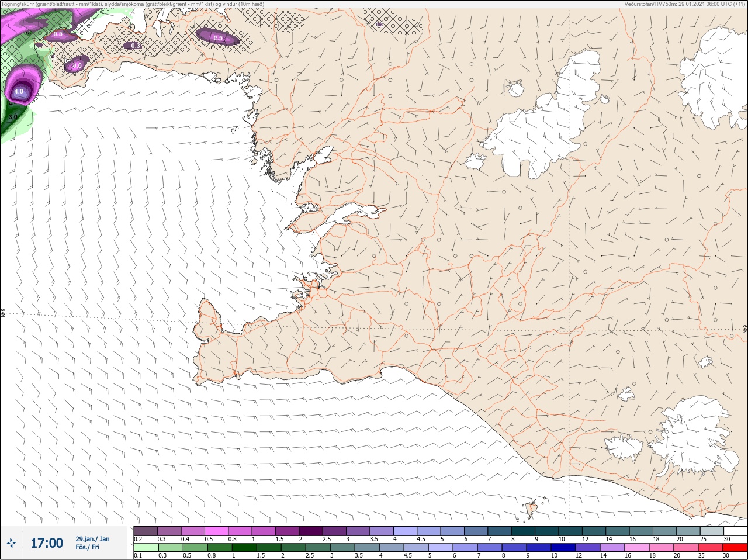
Task: Select the pink bottom-row swatch labeled 18
Action: click(661, 548)
